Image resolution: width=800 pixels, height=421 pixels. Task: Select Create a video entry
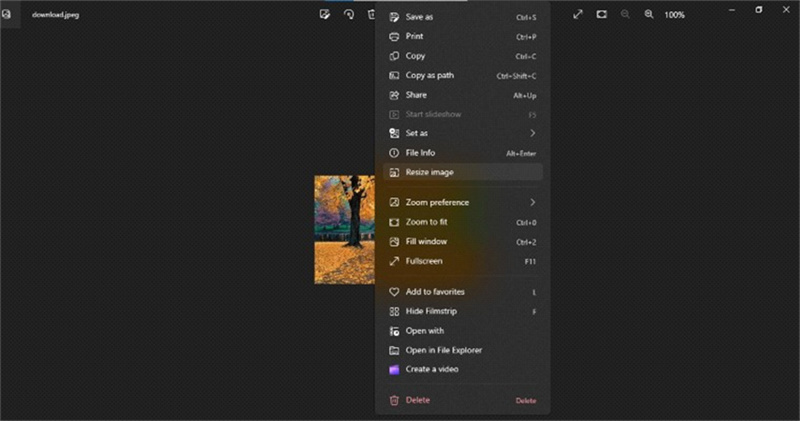[462, 370]
